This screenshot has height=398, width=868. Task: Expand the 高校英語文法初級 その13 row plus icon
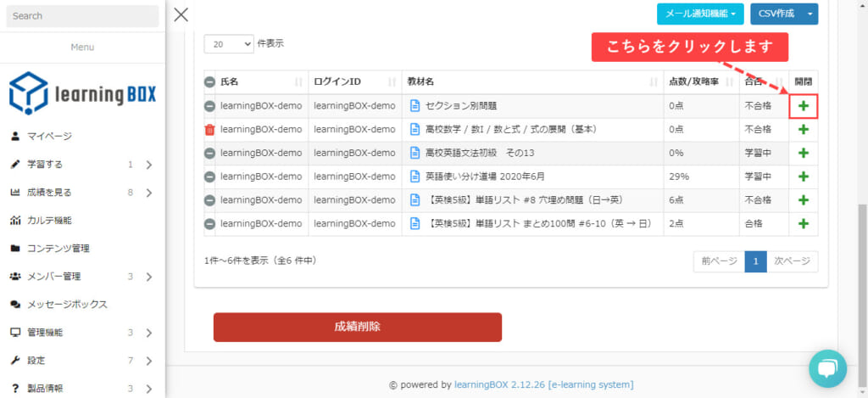(804, 154)
